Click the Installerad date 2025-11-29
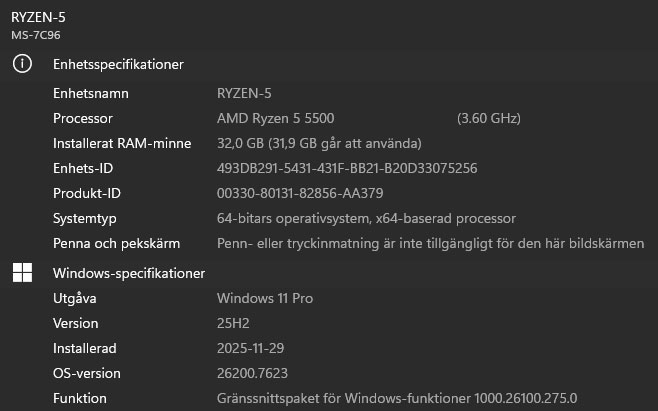658x411 pixels. tap(251, 349)
